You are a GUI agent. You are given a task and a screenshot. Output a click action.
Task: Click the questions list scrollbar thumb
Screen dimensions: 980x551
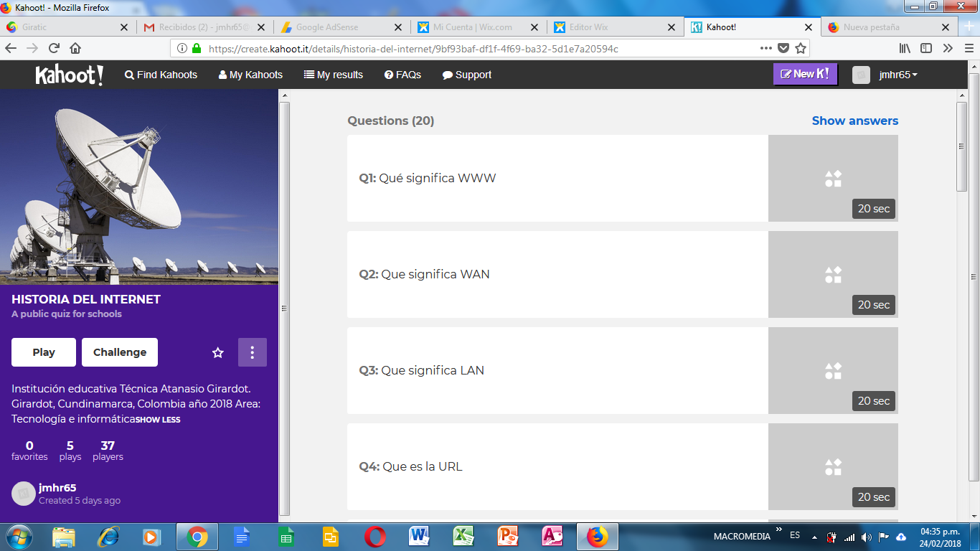(x=962, y=146)
